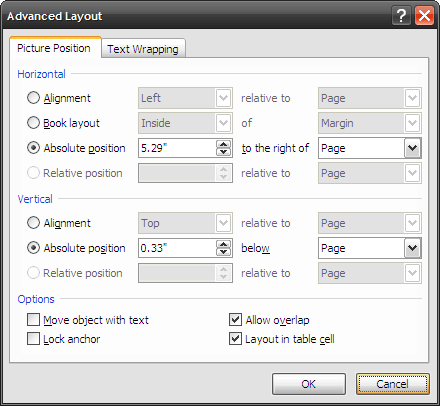Select Vertical Absolute position radio button
The height and width of the screenshot is (406, 440).
[33, 248]
